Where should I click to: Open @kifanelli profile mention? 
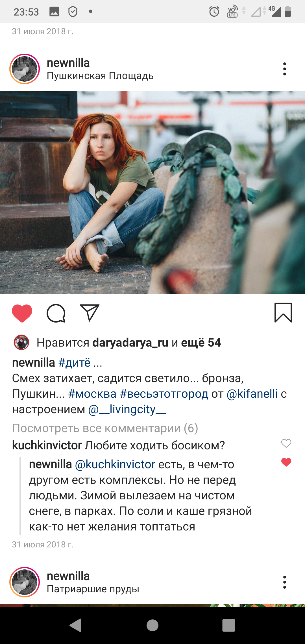[x=252, y=394]
